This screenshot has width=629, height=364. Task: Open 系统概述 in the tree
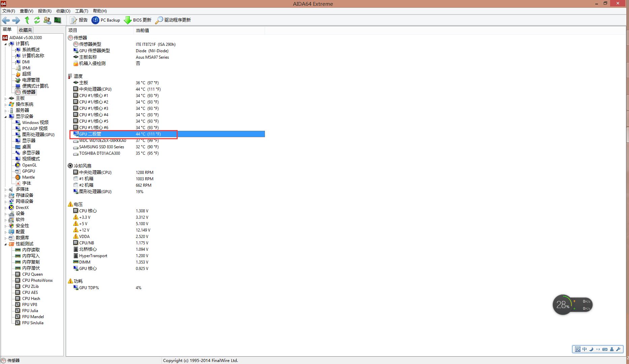click(x=31, y=50)
